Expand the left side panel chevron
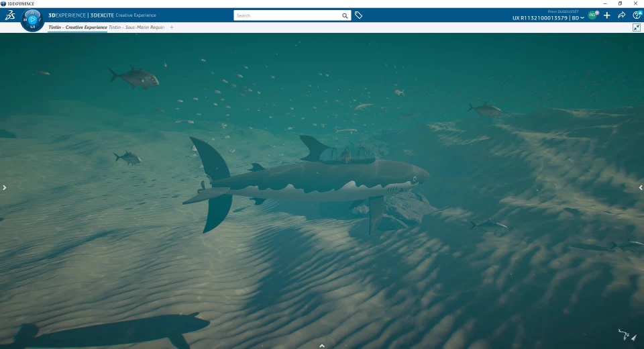This screenshot has width=644, height=349. (x=4, y=187)
